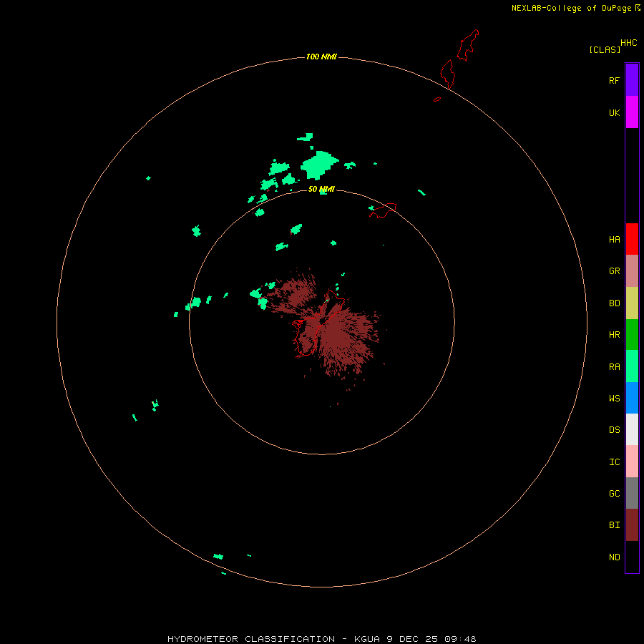Screen dimensions: 644x644
Task: Click the [CLAS] units label
Action: pos(605,49)
